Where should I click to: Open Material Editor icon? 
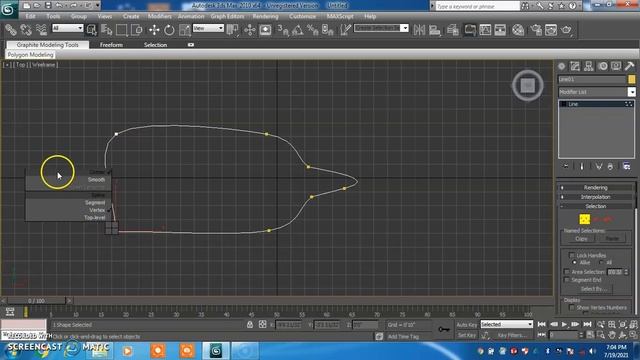click(x=518, y=30)
